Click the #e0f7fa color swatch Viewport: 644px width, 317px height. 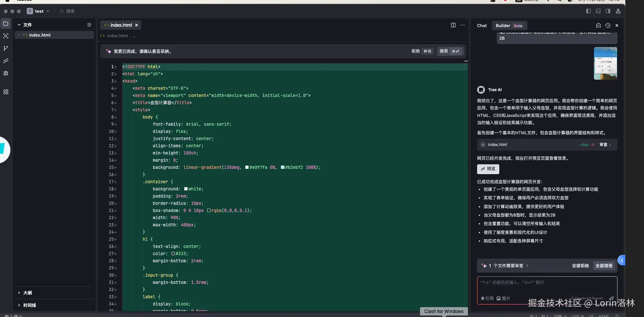(x=247, y=167)
